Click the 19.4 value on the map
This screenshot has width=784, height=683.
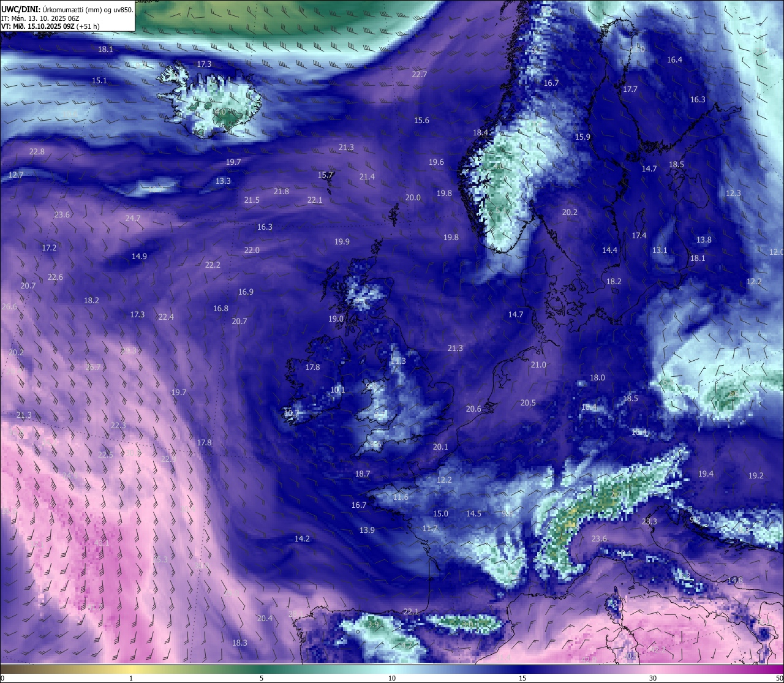pos(706,474)
